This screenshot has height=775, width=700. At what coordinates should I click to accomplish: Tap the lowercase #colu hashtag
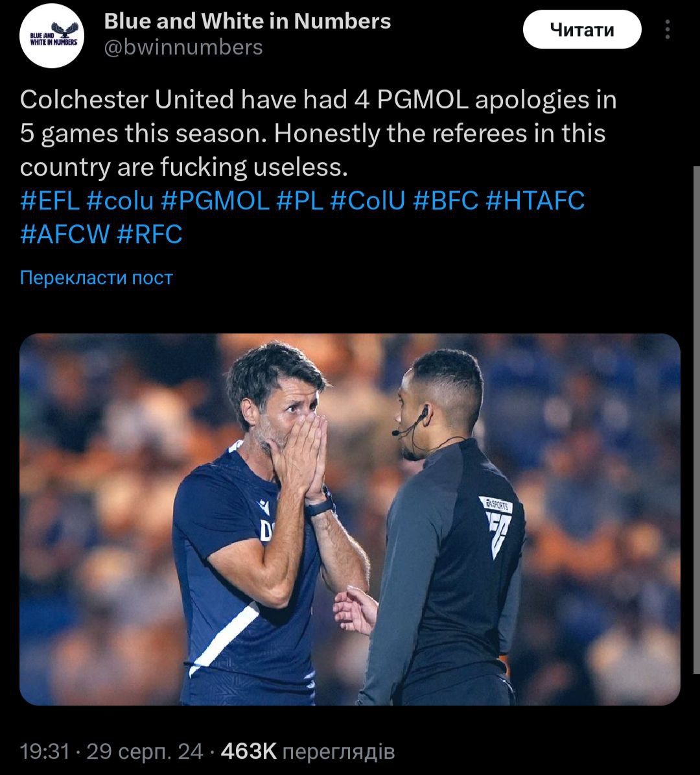(x=120, y=200)
